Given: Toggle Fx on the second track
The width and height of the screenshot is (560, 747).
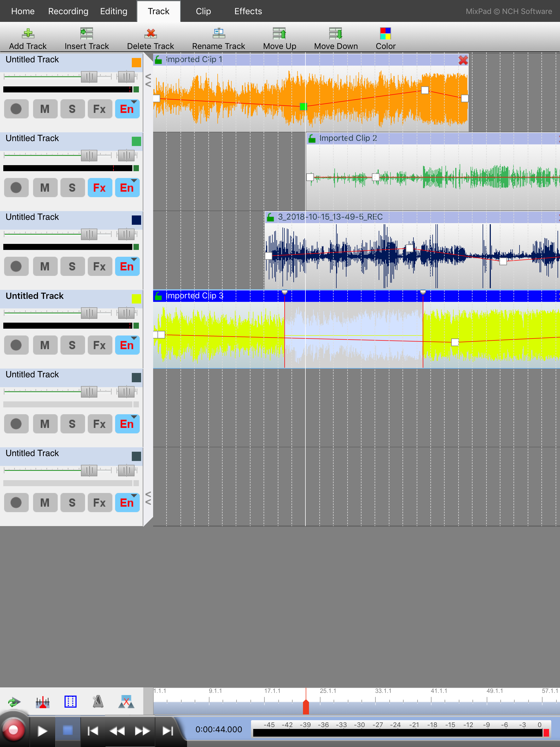Looking at the screenshot, I should 100,187.
